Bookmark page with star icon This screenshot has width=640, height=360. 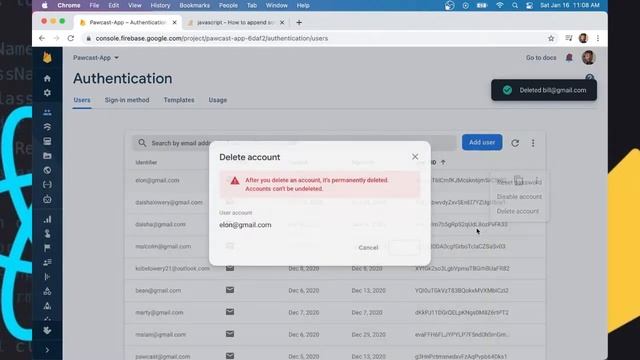point(551,38)
